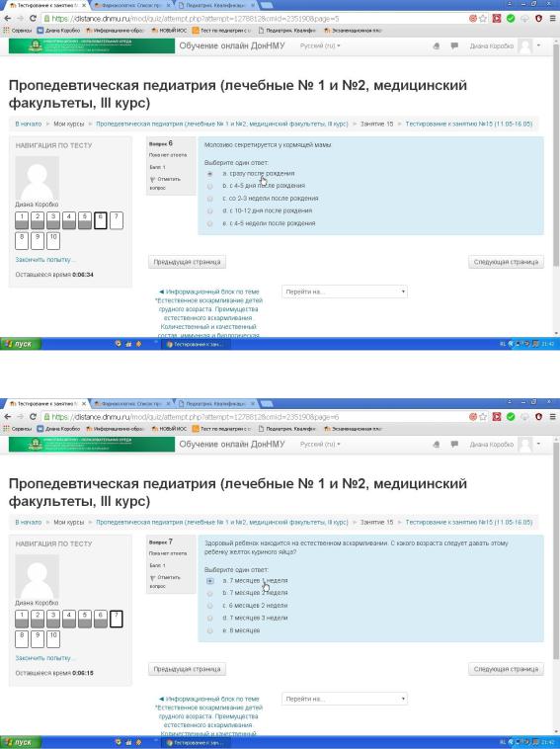Open notifications bell in the question 7 window
The width and height of the screenshot is (560, 749).
coord(437,445)
